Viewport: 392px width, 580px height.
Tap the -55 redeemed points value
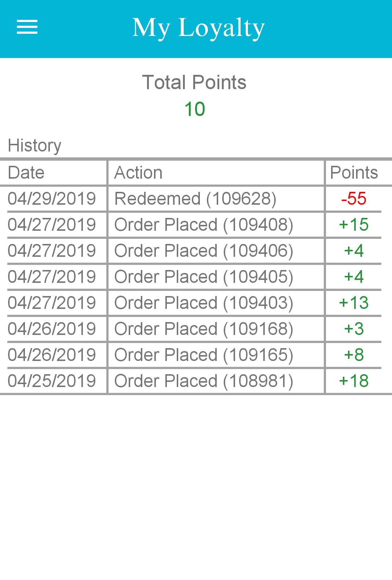pyautogui.click(x=354, y=199)
